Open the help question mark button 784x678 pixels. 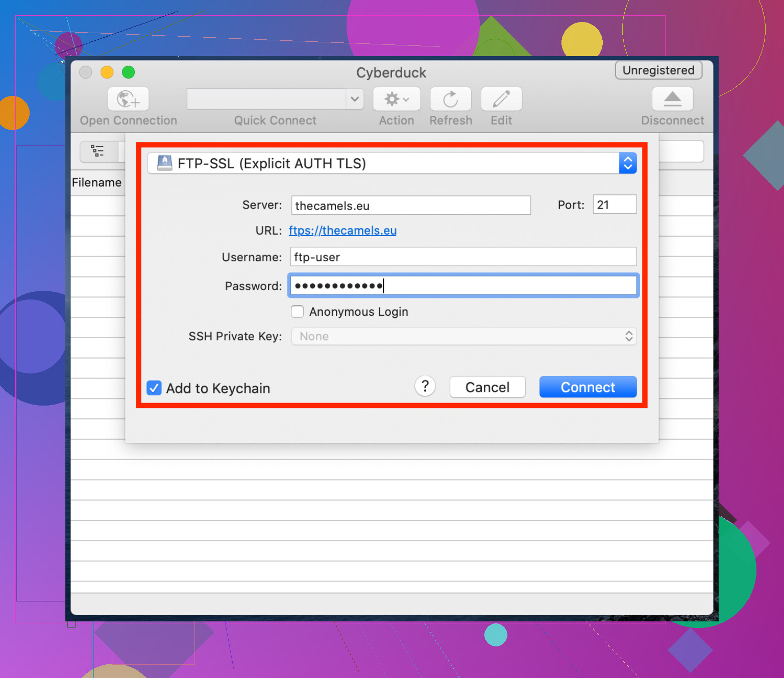[x=425, y=386]
